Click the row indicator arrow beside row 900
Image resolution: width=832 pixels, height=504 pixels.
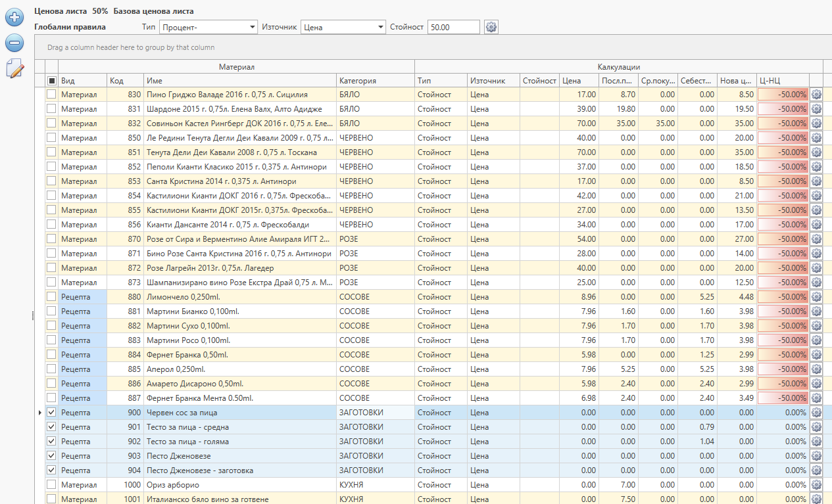[39, 413]
